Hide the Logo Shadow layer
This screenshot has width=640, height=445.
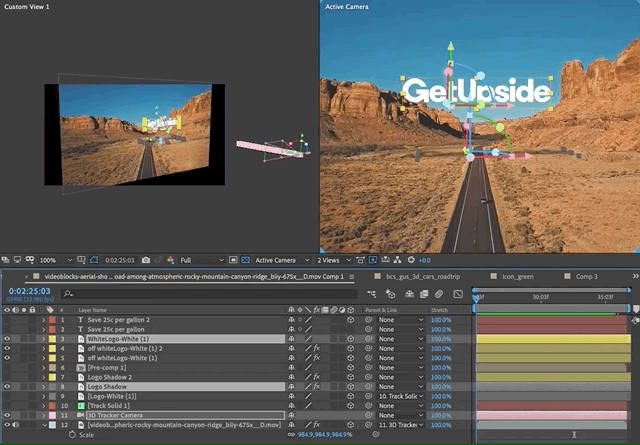coord(7,386)
